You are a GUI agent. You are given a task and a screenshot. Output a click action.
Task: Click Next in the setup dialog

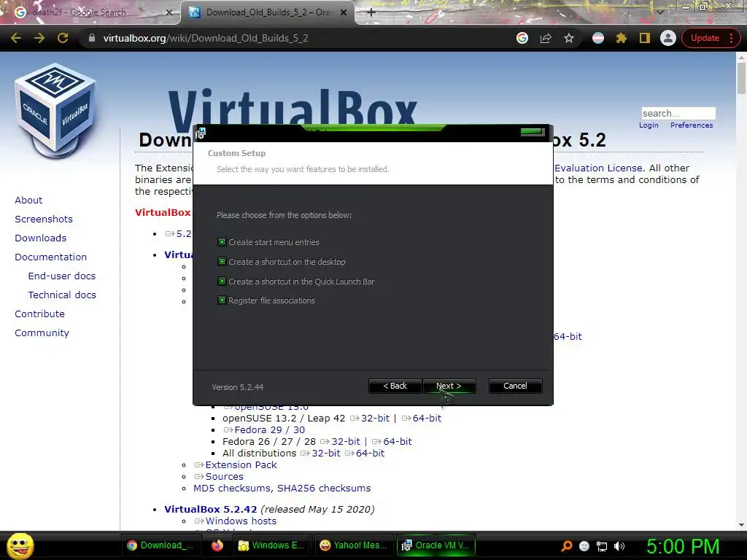tap(449, 386)
